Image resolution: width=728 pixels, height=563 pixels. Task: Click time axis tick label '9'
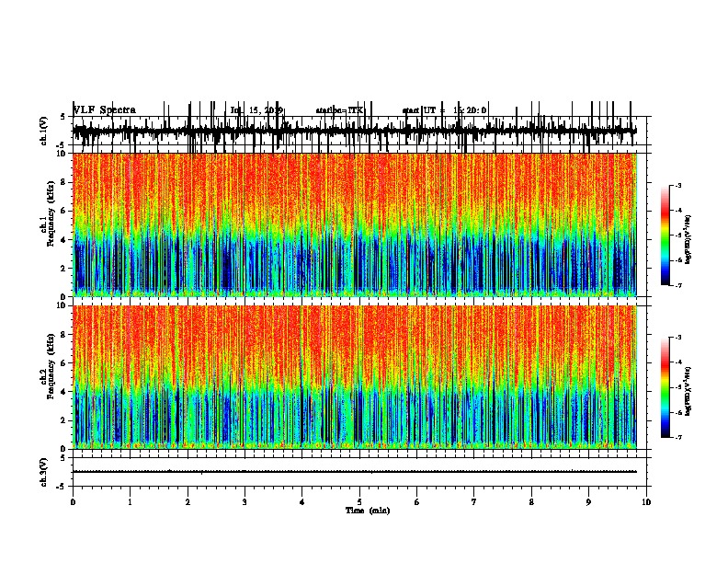click(588, 502)
